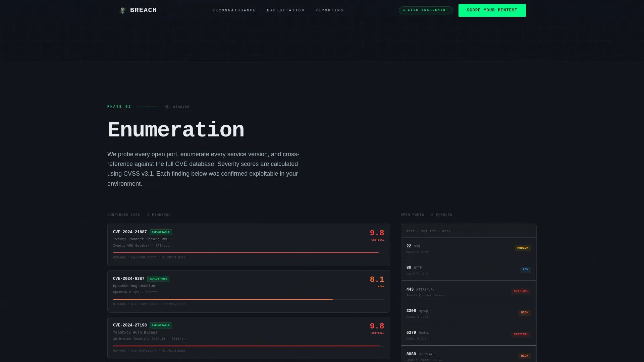Image resolution: width=644 pixels, height=362 pixels.
Task: Click the Exploitable badge on CVE-2024-6387
Action: pyautogui.click(x=158, y=279)
